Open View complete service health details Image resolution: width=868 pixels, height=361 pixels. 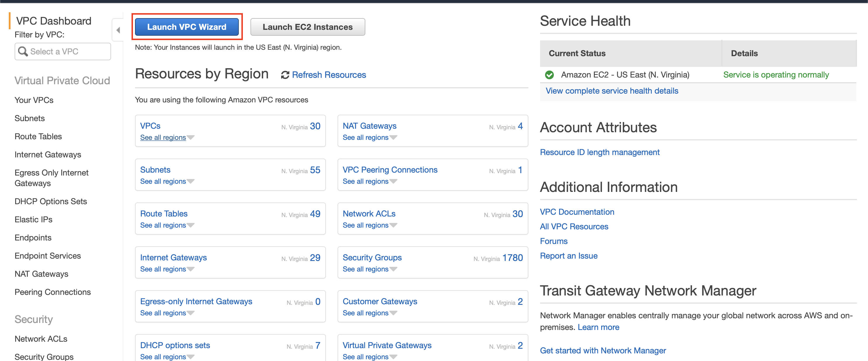coord(612,91)
